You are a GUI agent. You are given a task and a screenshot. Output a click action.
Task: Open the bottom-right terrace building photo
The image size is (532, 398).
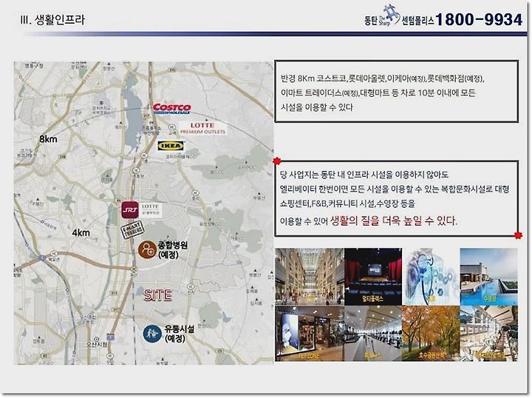point(489,334)
